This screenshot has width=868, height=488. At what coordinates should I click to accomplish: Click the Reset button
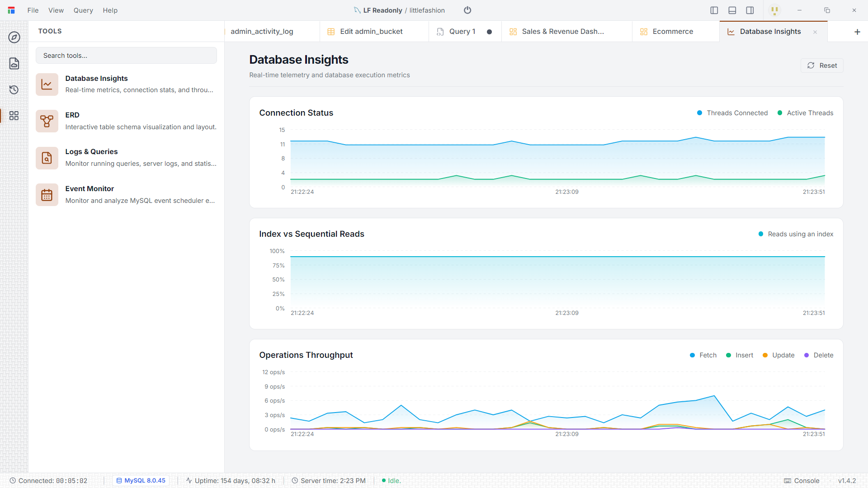tap(822, 66)
